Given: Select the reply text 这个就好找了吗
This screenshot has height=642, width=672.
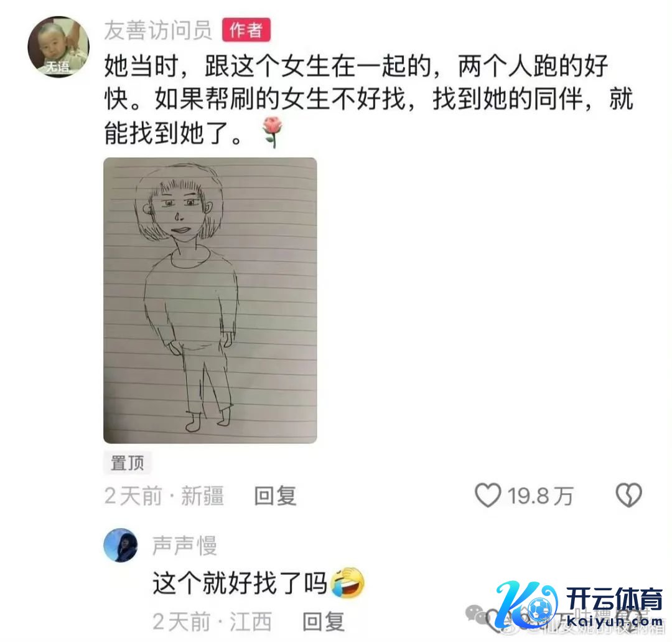Looking at the screenshot, I should coord(240,583).
